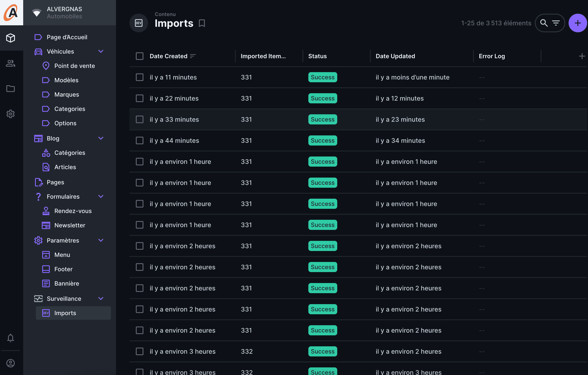Open the Settings gear module
The height and width of the screenshot is (375, 588).
[x=11, y=114]
